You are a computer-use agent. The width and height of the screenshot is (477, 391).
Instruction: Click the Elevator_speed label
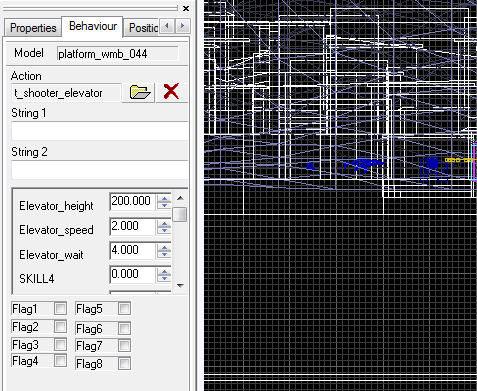pos(56,230)
